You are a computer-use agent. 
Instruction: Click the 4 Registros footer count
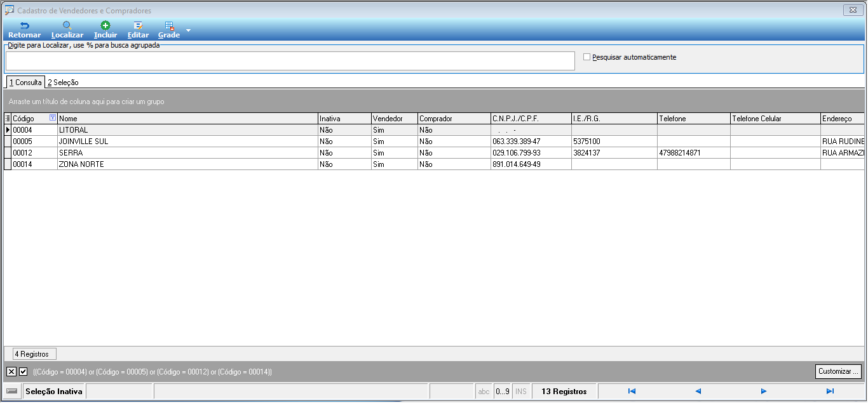[x=35, y=354]
